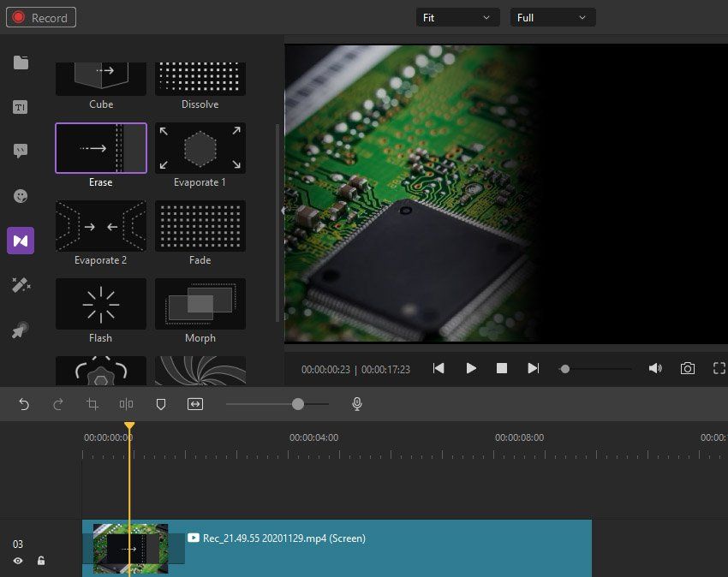Select the Transitions panel icon

[x=21, y=241]
